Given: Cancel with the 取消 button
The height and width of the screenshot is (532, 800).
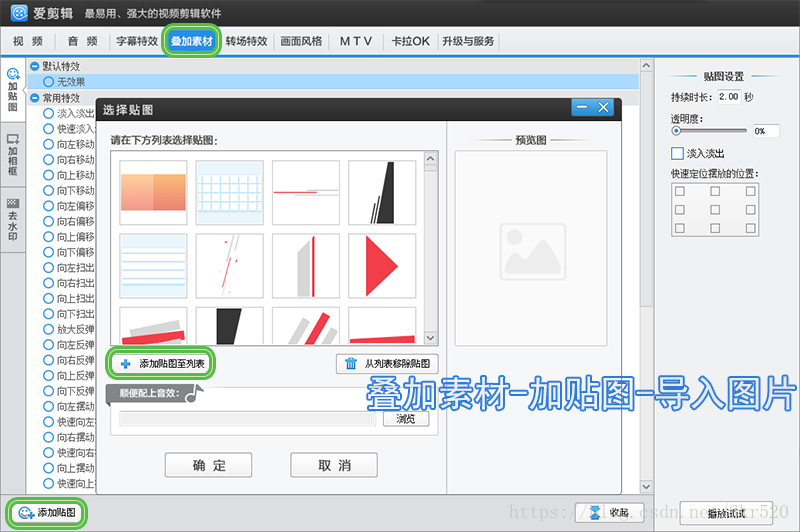Looking at the screenshot, I should 334,465.
